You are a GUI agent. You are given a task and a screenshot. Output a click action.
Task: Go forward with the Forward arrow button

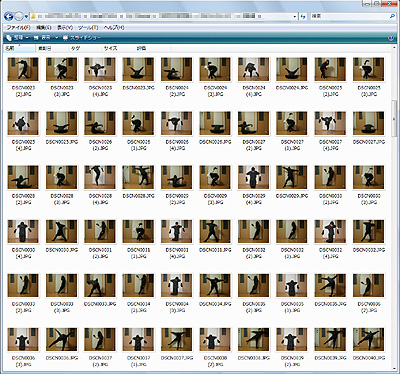(x=19, y=16)
